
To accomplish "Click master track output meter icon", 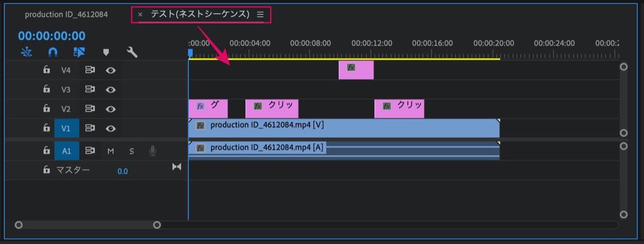I will (x=177, y=167).
